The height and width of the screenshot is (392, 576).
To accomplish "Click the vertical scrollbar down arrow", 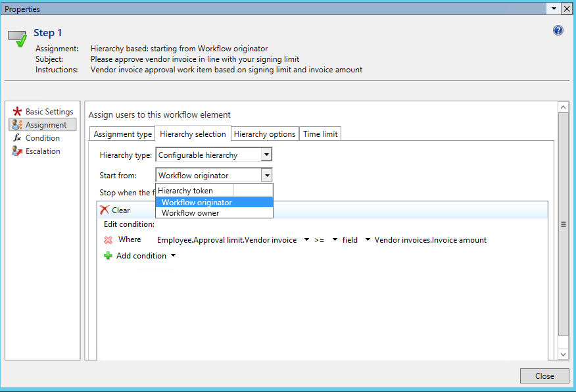I will [x=563, y=354].
